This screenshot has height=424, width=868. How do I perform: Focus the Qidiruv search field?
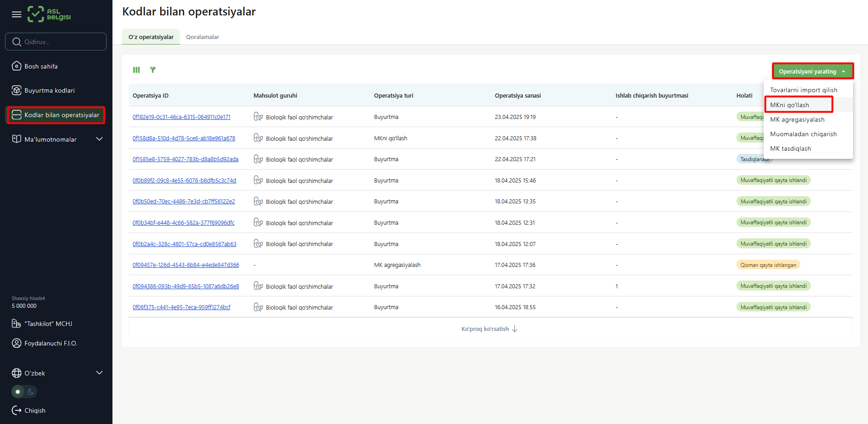(x=56, y=42)
